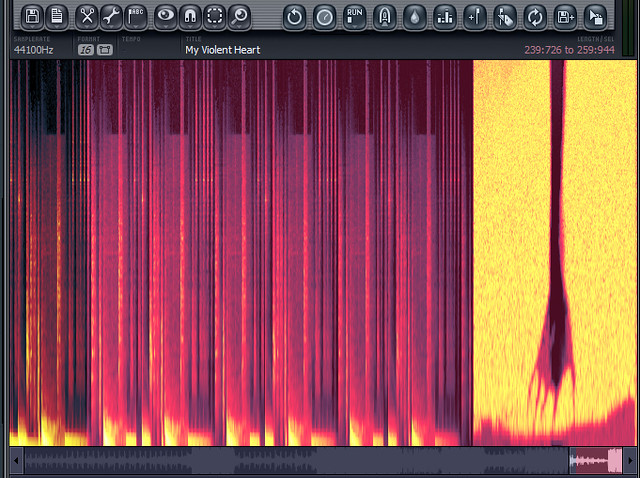640x478 pixels.
Task: Open the Zoom magnifier menu
Action: coord(239,17)
